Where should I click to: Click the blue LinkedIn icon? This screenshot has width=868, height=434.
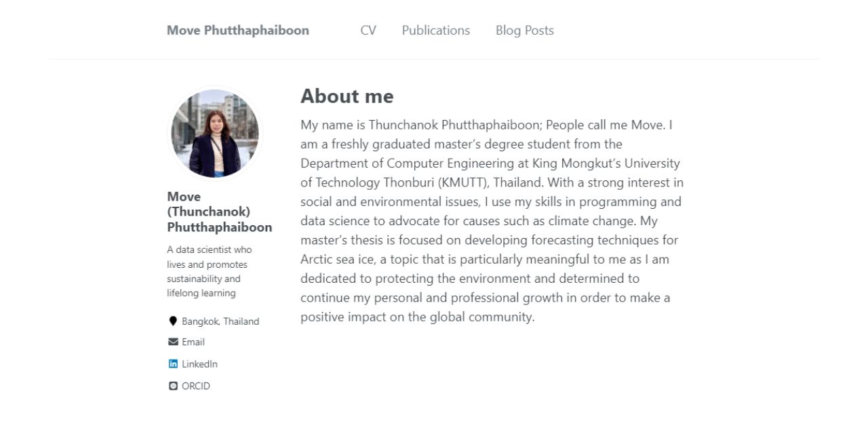pyautogui.click(x=172, y=363)
